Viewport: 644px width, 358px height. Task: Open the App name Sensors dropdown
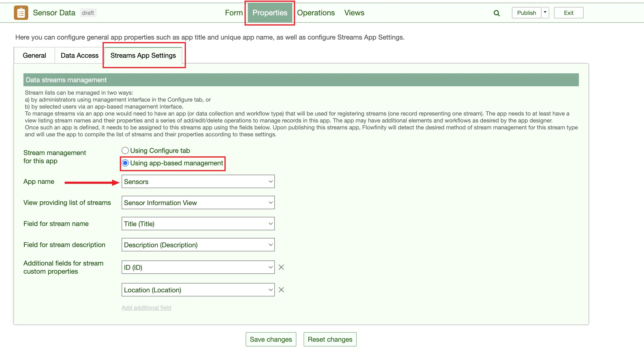[198, 181]
